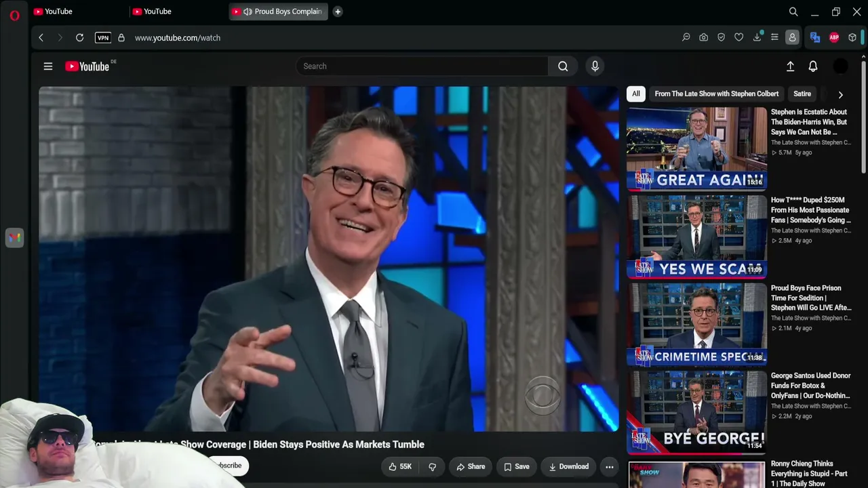Open 'Stephen Is Ecstatic About' video title
Screen dimensions: 868x488
pos(810,122)
